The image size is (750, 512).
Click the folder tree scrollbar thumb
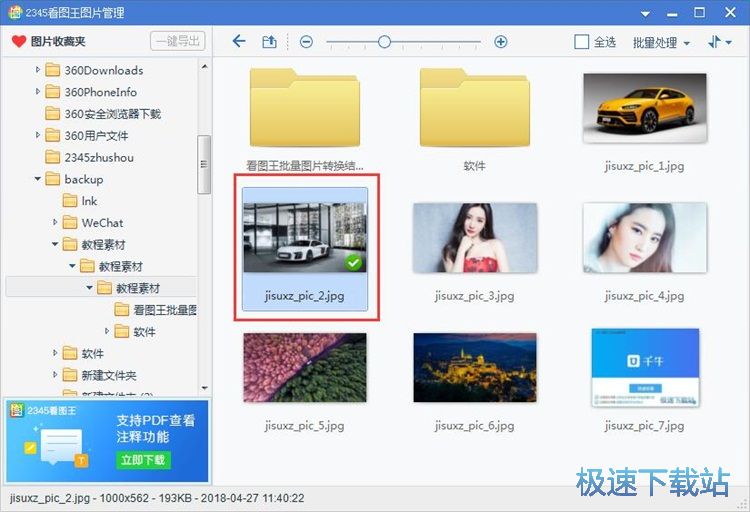[204, 164]
